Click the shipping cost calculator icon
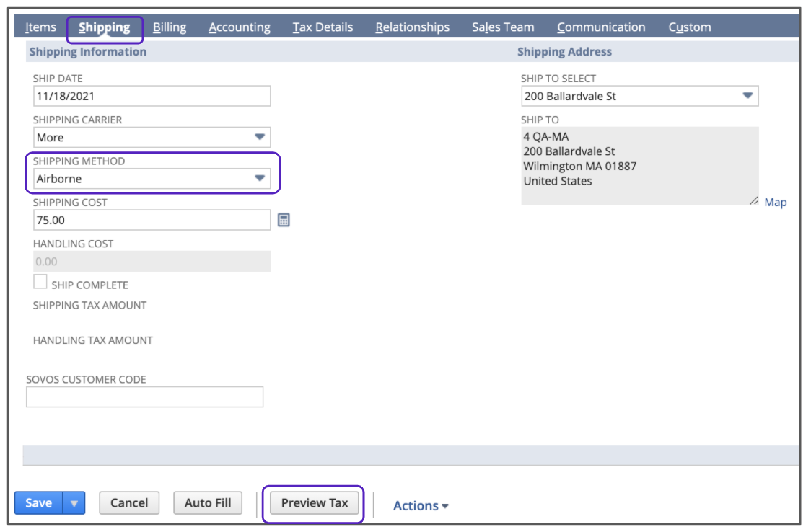Viewport: 811px width, 532px height. coord(284,221)
